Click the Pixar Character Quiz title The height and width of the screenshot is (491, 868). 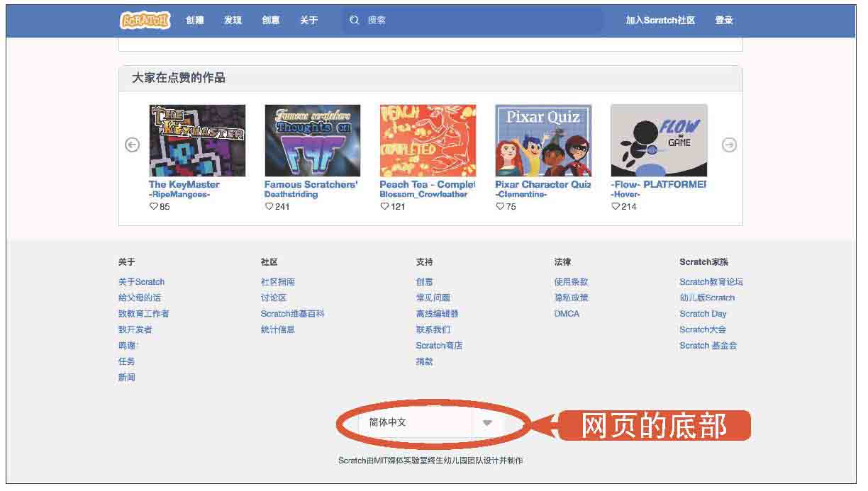[543, 184]
